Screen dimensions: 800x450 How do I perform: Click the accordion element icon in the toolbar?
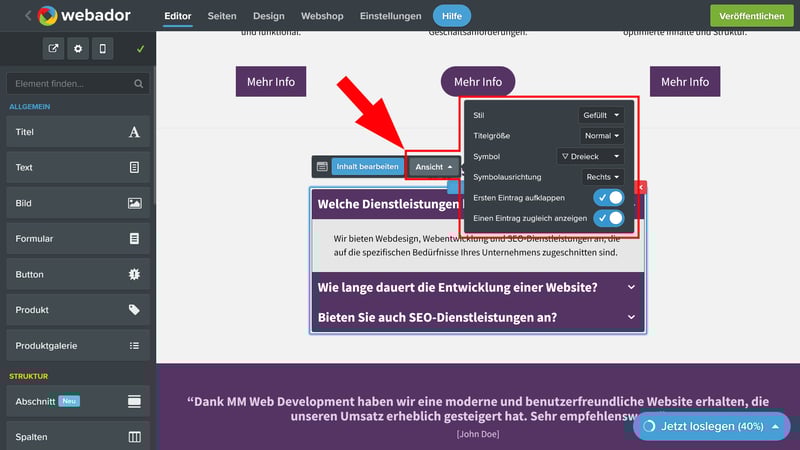click(x=322, y=167)
